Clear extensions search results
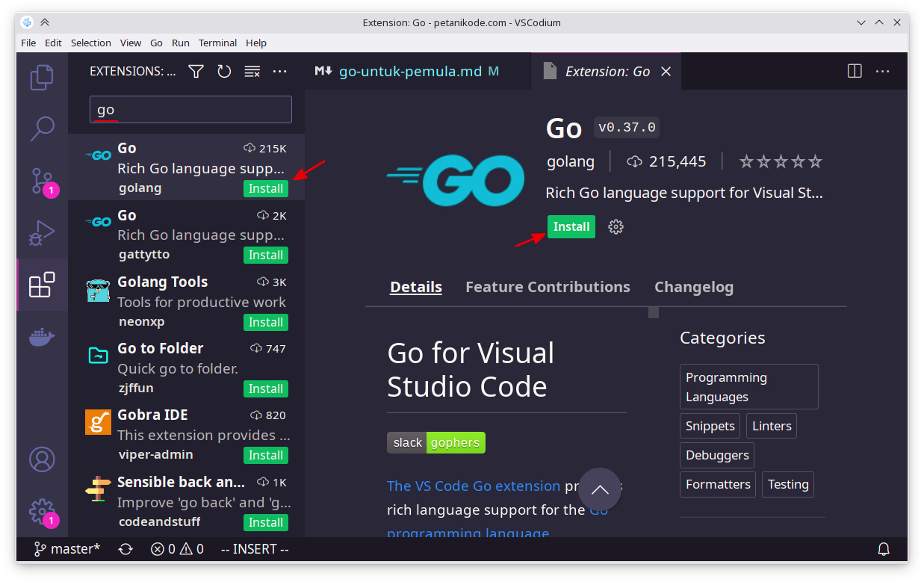 (252, 72)
